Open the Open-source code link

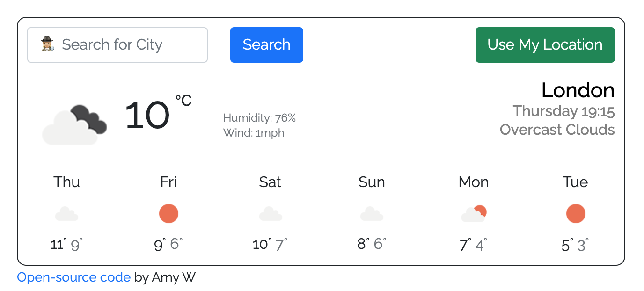(74, 277)
